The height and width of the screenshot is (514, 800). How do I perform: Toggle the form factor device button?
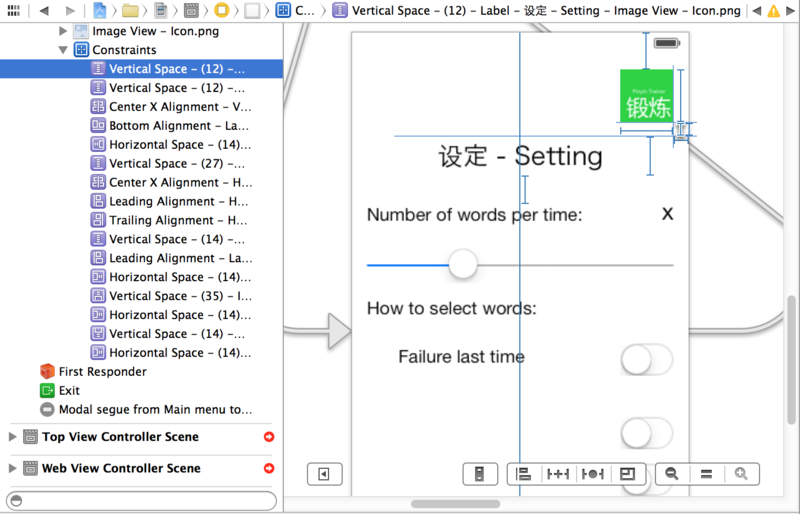point(480,474)
